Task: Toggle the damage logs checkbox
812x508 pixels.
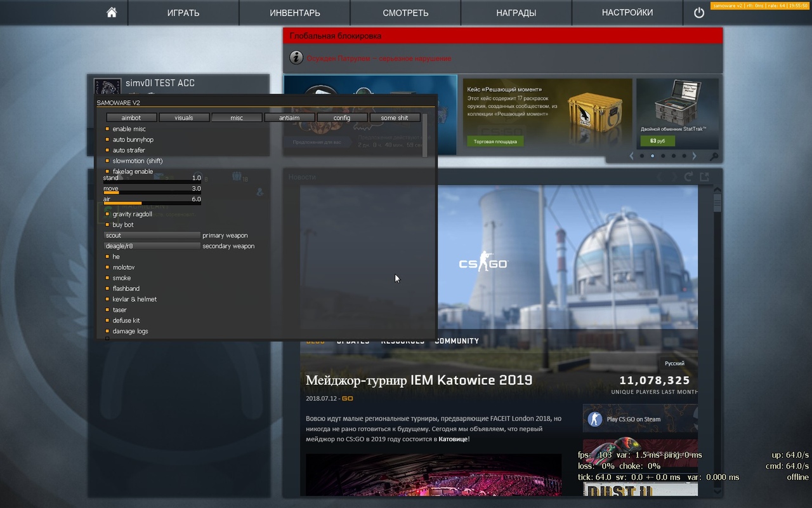Action: [x=108, y=331]
